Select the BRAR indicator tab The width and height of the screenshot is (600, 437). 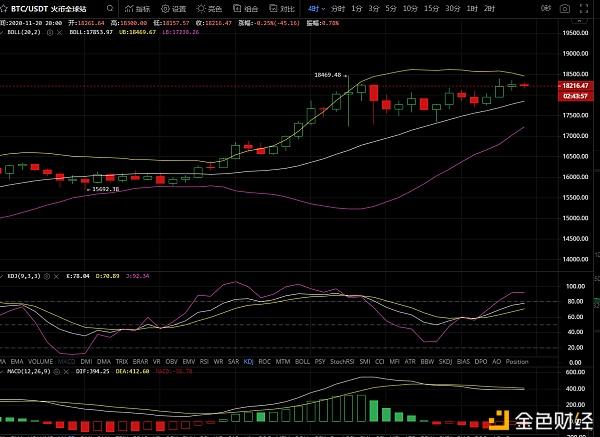[x=140, y=362]
